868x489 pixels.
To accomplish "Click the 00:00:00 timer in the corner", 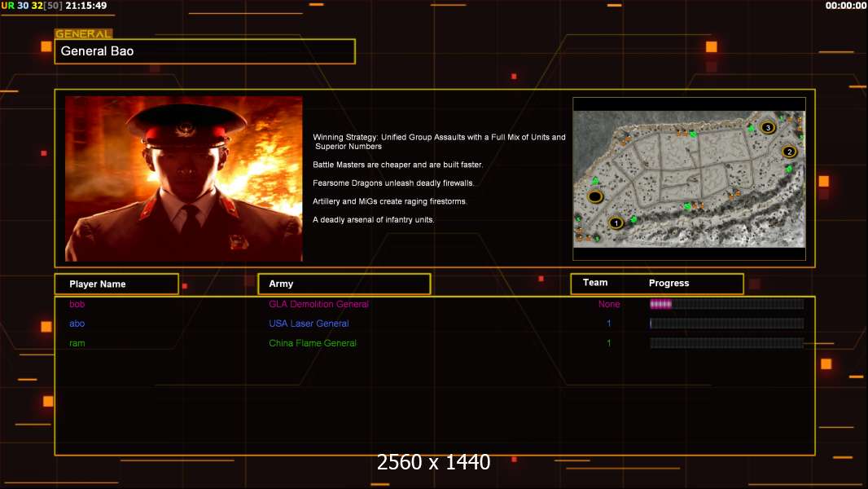I will tap(846, 6).
